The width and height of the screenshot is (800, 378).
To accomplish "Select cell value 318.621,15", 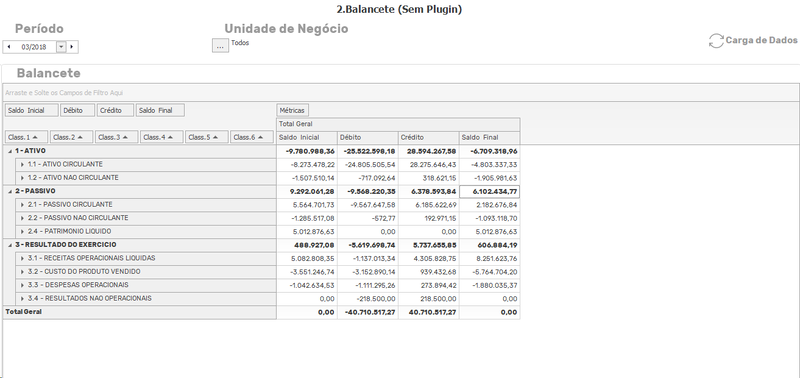I will (x=429, y=178).
